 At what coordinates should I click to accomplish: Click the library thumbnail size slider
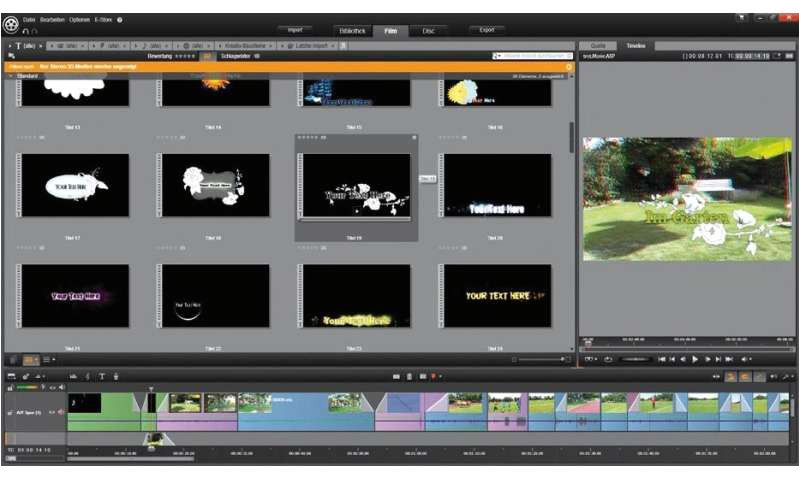coord(540,358)
